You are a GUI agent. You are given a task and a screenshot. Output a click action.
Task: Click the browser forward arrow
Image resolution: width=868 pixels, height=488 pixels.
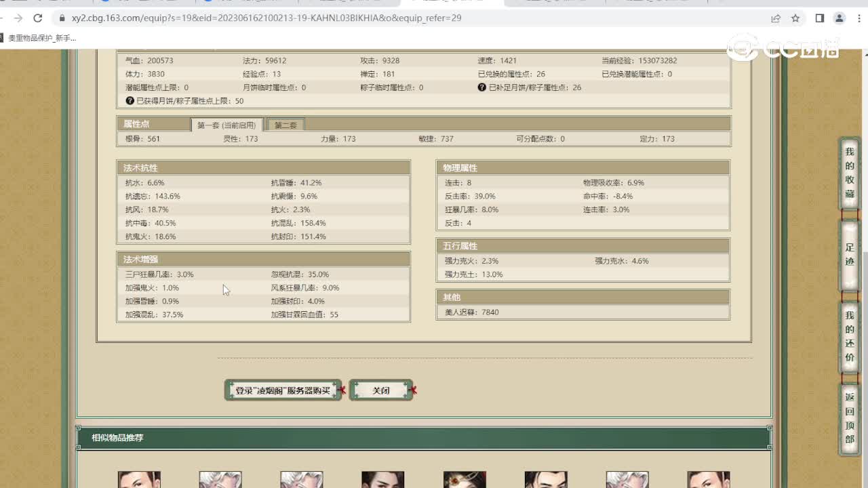click(x=18, y=18)
